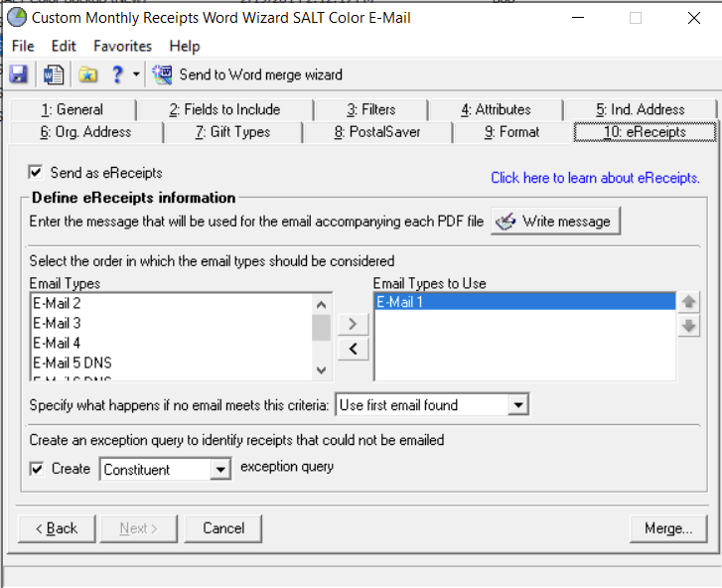Select E-Mail 1 in Email Types to Use
Viewport: 722px width, 588px height.
coord(525,302)
